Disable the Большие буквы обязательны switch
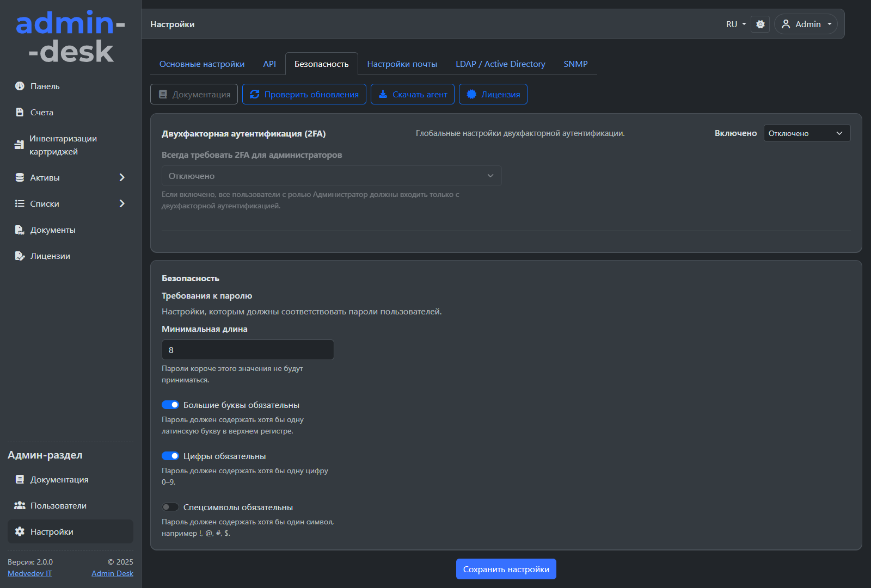The width and height of the screenshot is (871, 588). 170,405
